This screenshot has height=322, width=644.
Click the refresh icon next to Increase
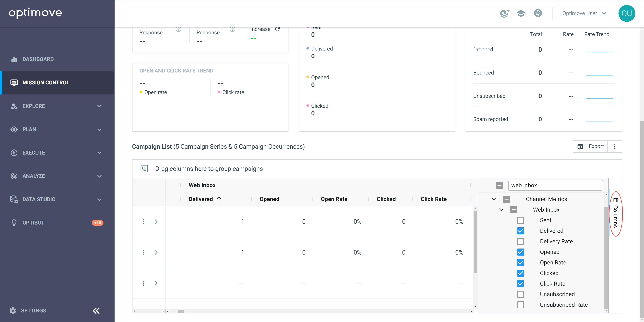pyautogui.click(x=278, y=29)
